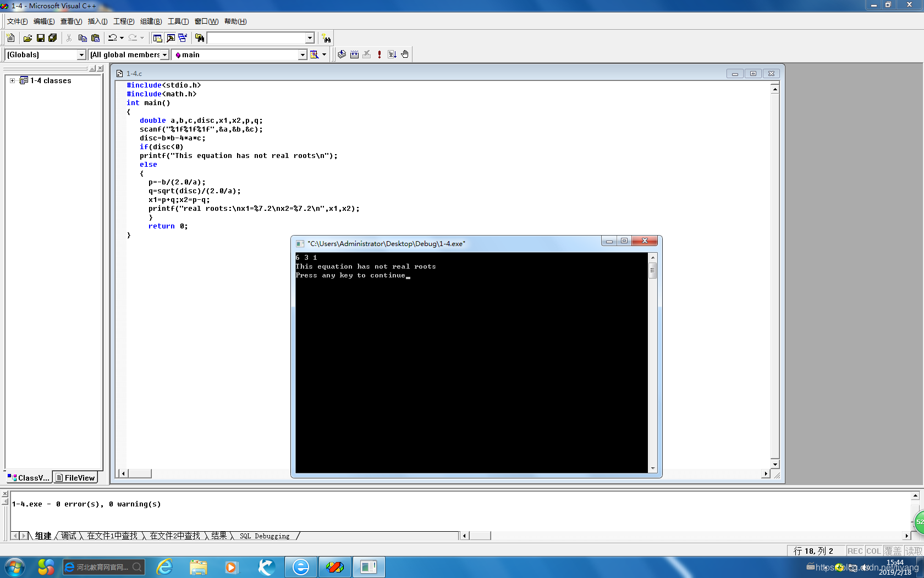Click Find in Files binoculars icon
The image size is (924, 578).
200,38
